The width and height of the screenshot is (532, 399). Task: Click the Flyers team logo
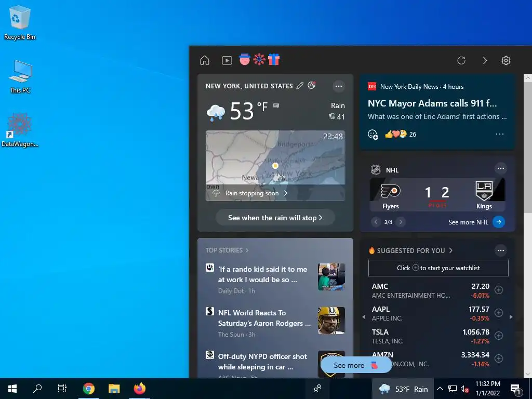pyautogui.click(x=390, y=191)
